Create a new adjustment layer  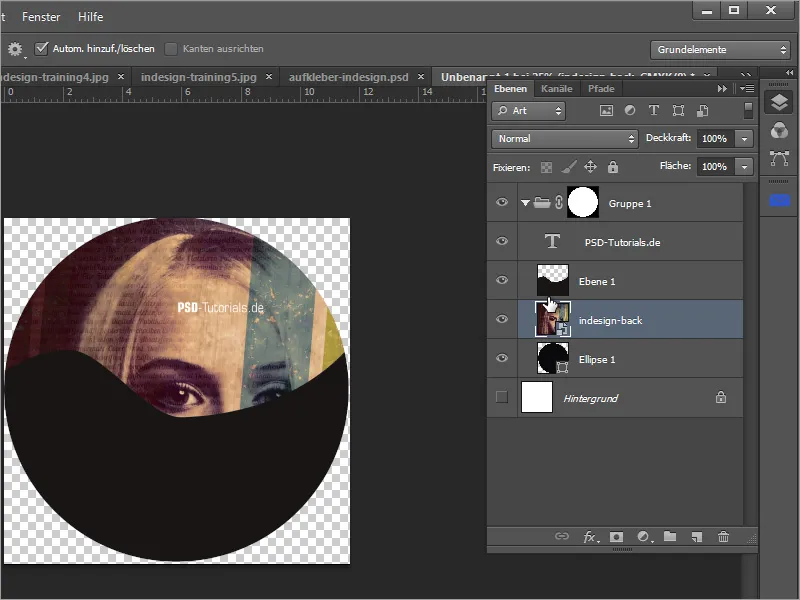[x=643, y=537]
